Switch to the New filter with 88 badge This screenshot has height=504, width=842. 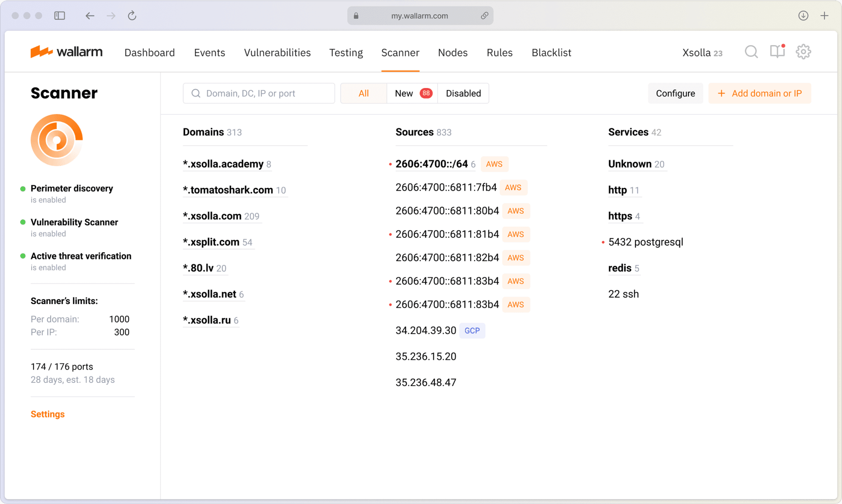pyautogui.click(x=413, y=93)
